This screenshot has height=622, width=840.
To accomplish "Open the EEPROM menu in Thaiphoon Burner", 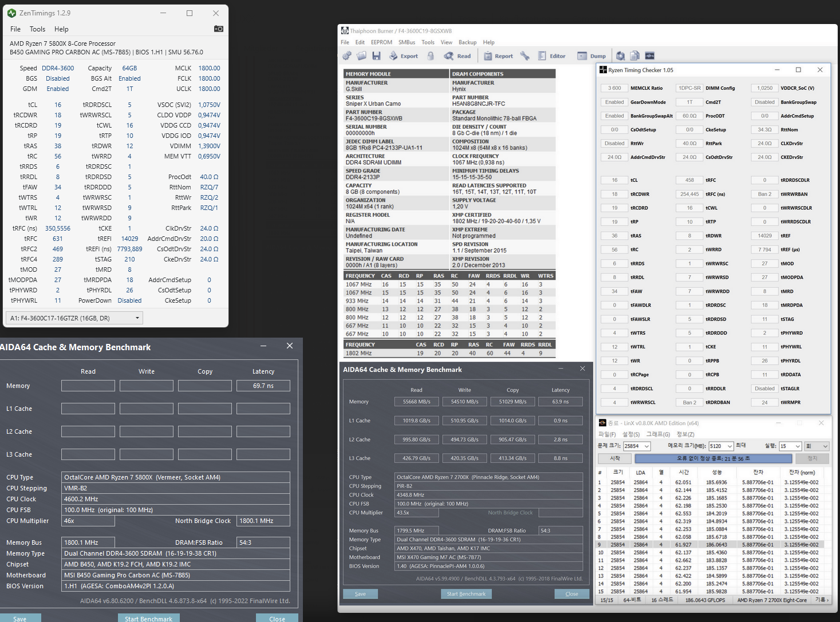I will (381, 42).
